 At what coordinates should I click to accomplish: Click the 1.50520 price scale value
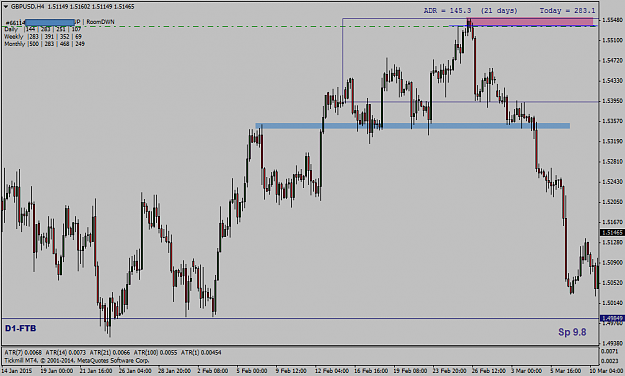coord(613,283)
